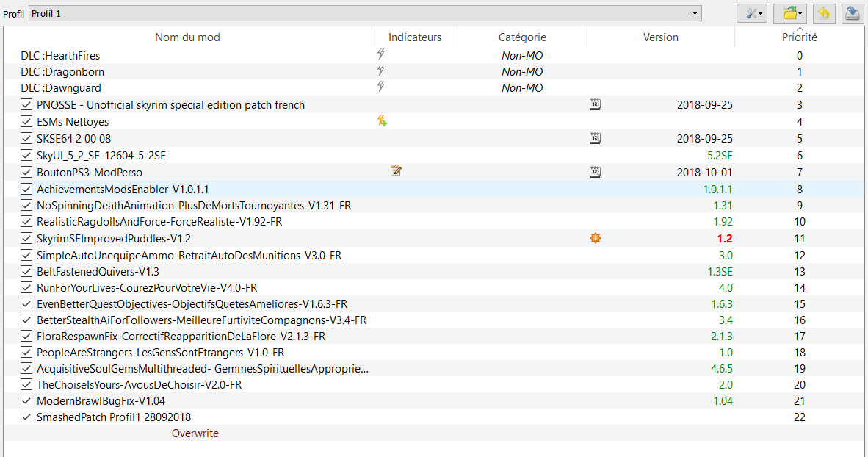Disable BoutonPS3-ModPerso checkbox
The width and height of the screenshot is (868, 457).
(26, 172)
